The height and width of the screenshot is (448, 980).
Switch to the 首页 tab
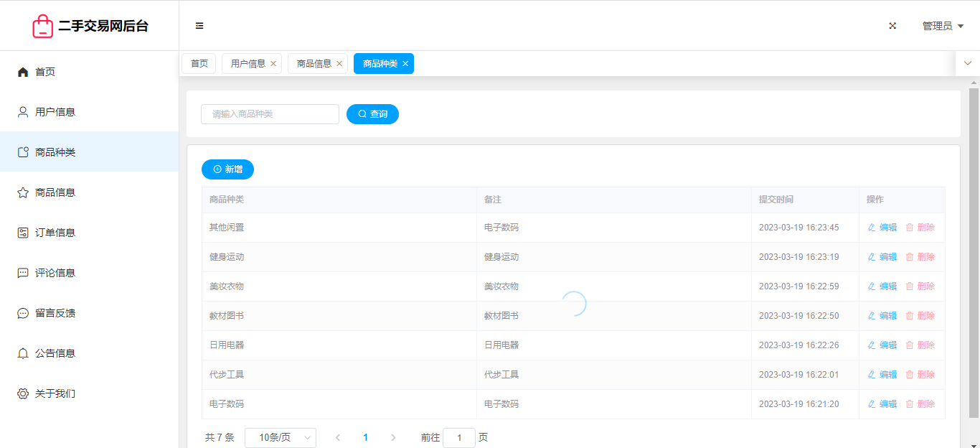(199, 64)
